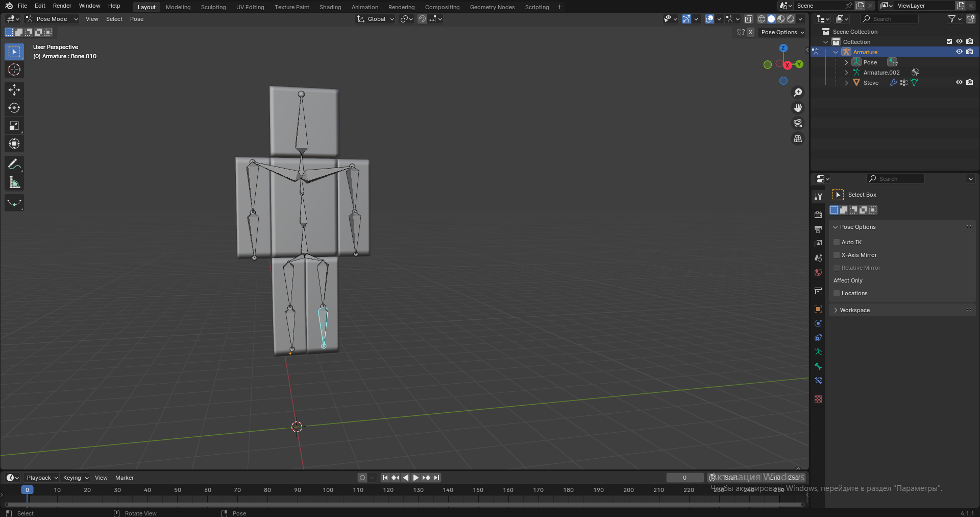The image size is (980, 517).
Task: Expand Armature.002 in outliner
Action: tap(846, 73)
